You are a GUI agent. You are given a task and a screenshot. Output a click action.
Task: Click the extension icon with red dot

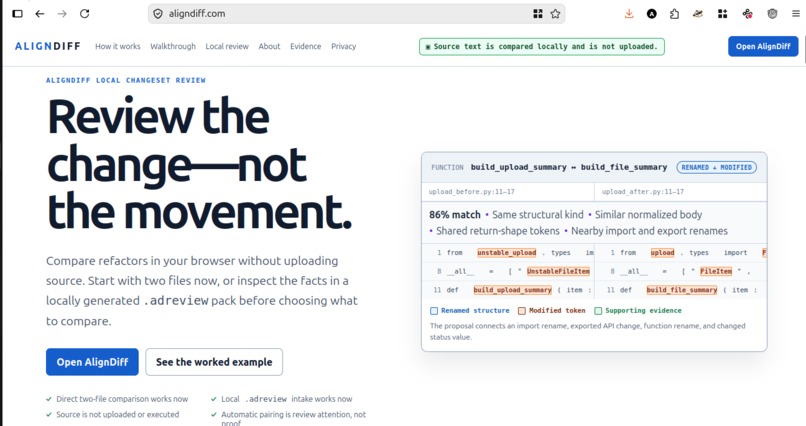coord(747,14)
